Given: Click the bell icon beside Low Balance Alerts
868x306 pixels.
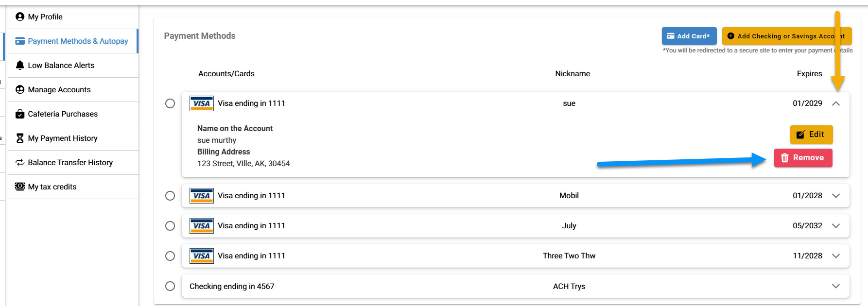Looking at the screenshot, I should click(20, 65).
